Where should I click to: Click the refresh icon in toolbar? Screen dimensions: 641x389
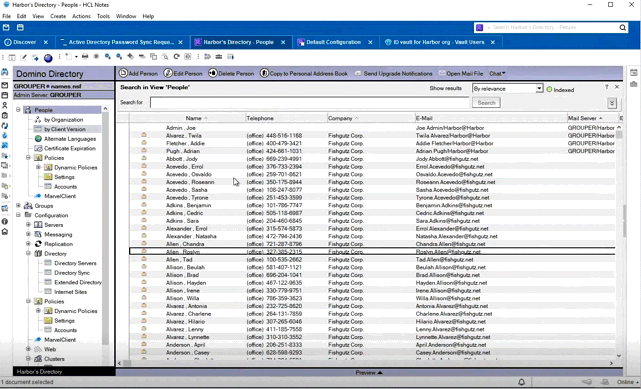[177, 56]
